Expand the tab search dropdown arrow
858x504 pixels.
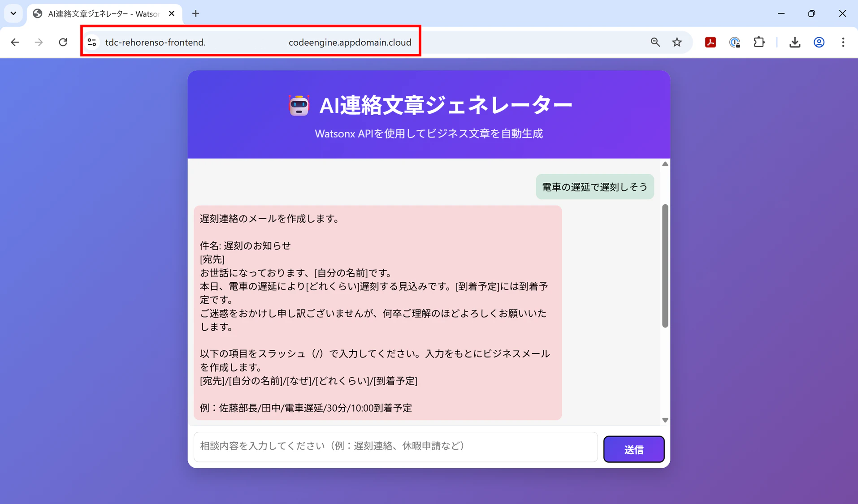(13, 13)
